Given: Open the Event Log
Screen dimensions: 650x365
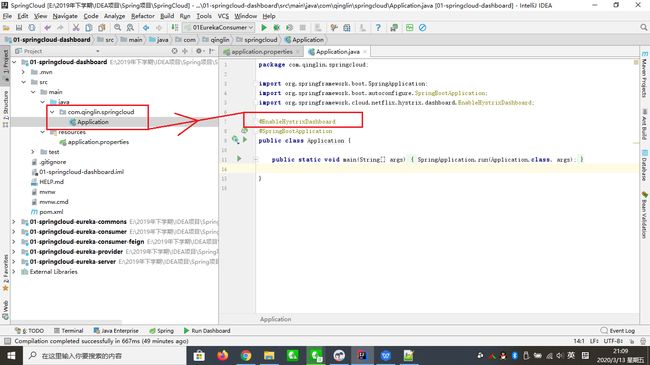Looking at the screenshot, I should coord(618,331).
